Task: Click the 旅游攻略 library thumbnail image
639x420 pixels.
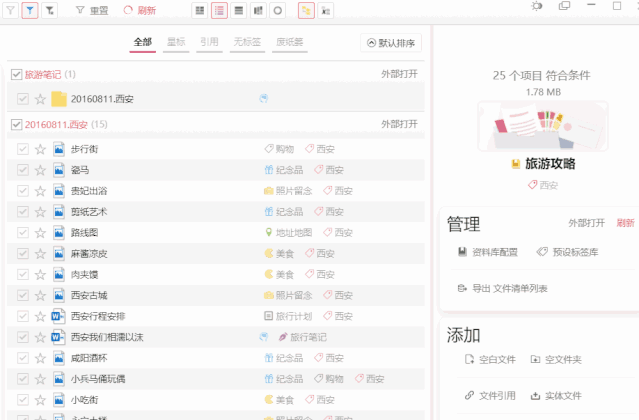Action: (543, 126)
